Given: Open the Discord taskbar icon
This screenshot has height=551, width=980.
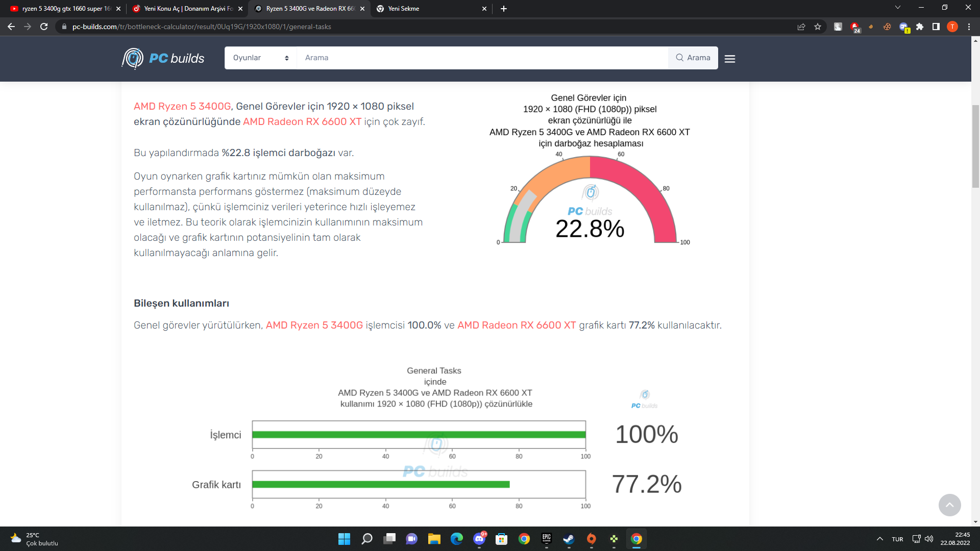Looking at the screenshot, I should [x=479, y=539].
